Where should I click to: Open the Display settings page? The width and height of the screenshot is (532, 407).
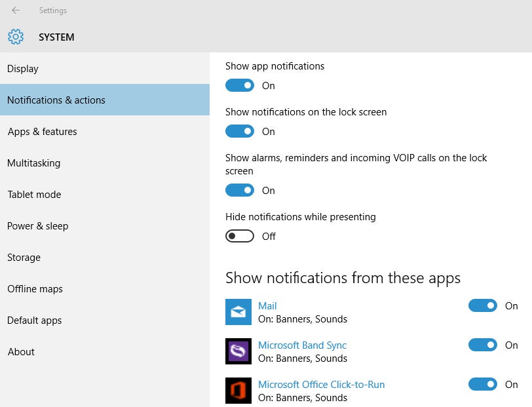pyautogui.click(x=23, y=68)
